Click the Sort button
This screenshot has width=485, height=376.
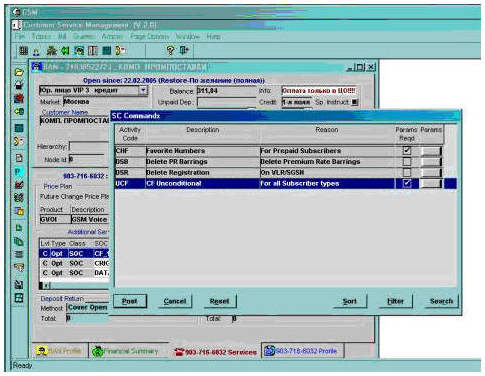click(x=350, y=301)
